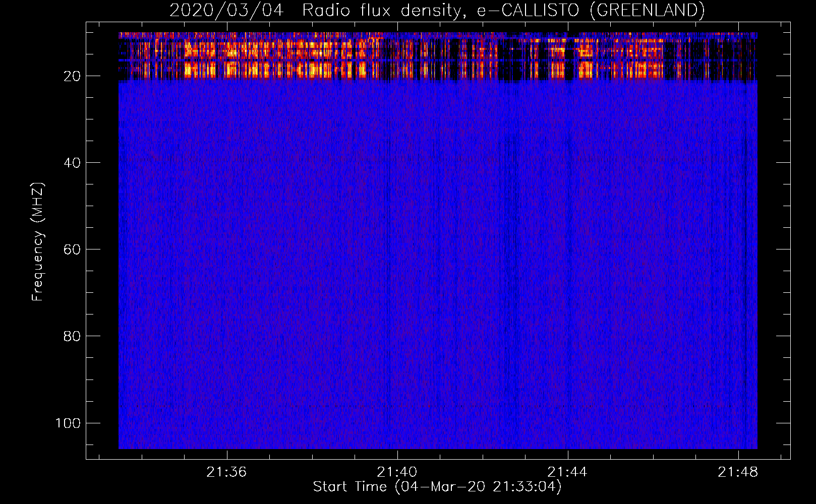Click the '20' frequency tick label
The image size is (816, 504).
tap(72, 76)
